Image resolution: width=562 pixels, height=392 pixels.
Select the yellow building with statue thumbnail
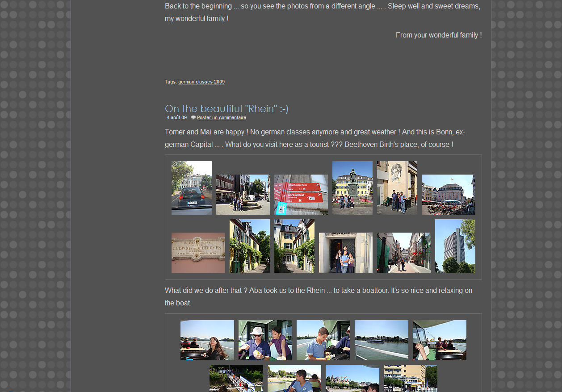coord(352,188)
